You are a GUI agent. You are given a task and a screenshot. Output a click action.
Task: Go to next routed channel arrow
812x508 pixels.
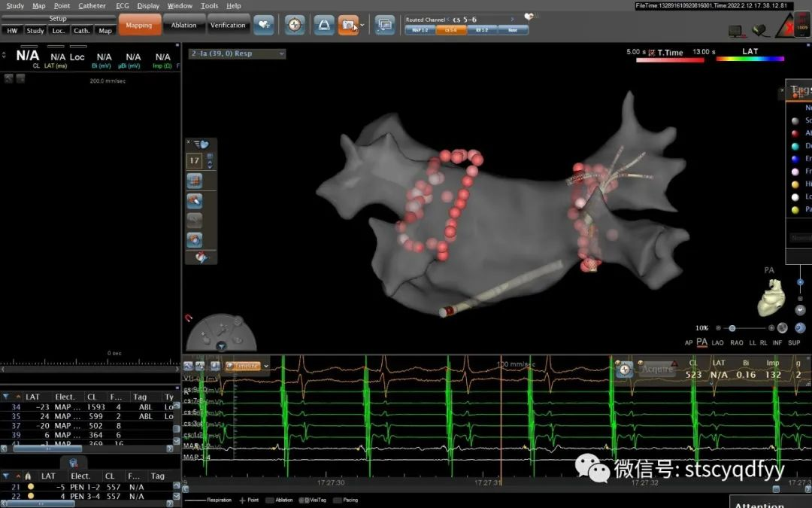click(513, 20)
